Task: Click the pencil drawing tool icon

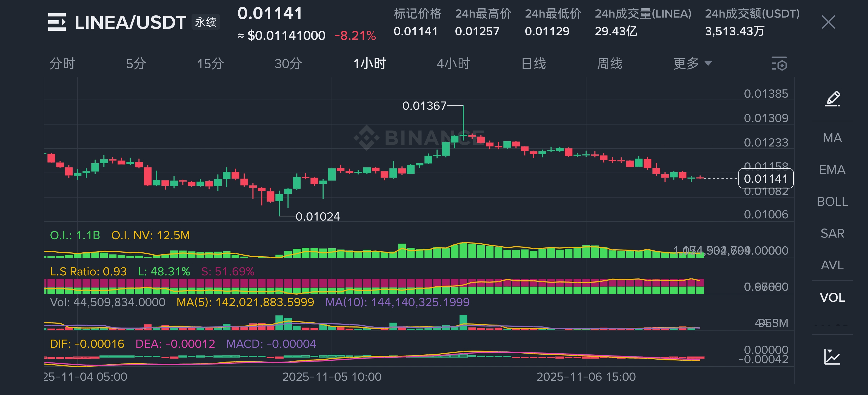Action: [832, 99]
